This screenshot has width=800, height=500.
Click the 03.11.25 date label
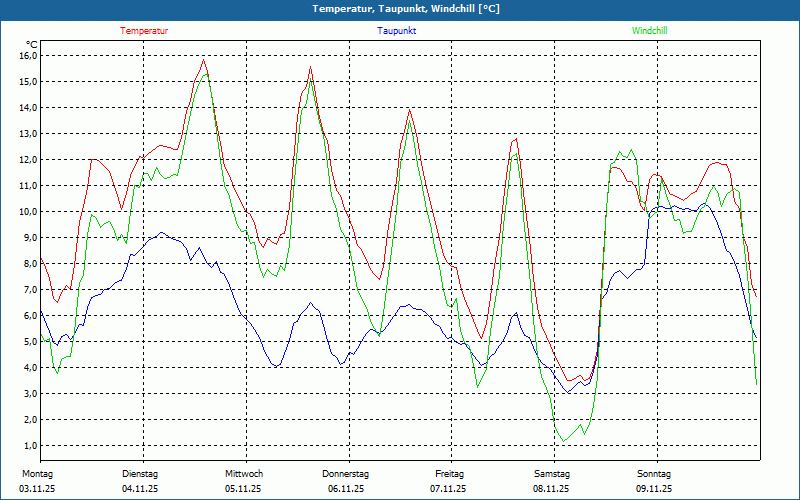coord(37,489)
